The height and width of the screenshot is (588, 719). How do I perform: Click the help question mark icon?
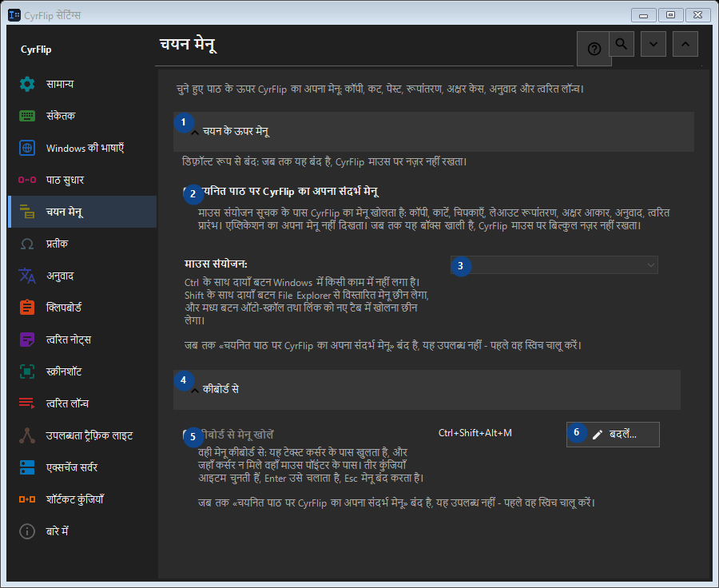pos(594,49)
